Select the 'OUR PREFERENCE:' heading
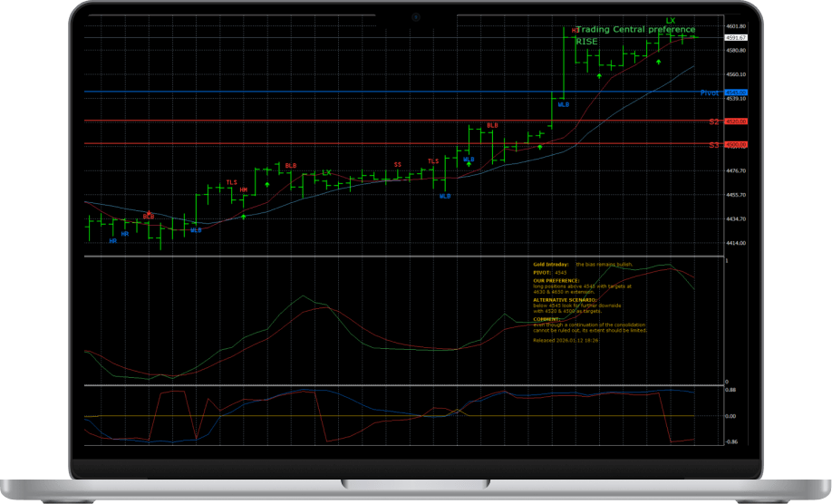 pos(556,281)
